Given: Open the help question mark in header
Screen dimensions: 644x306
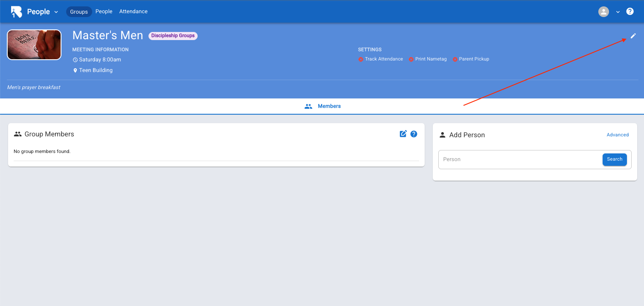Looking at the screenshot, I should click(x=630, y=12).
